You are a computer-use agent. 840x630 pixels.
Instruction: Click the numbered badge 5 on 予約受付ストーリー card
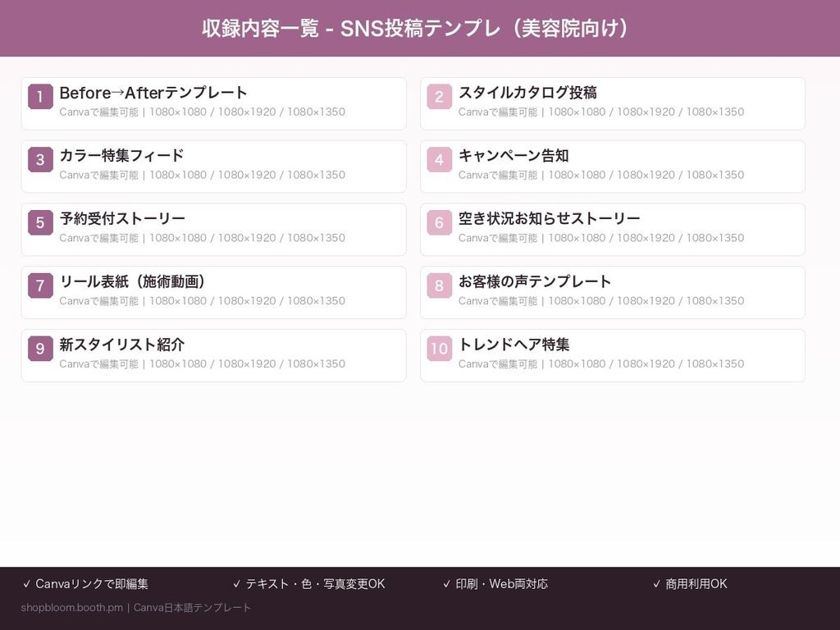[x=40, y=223]
